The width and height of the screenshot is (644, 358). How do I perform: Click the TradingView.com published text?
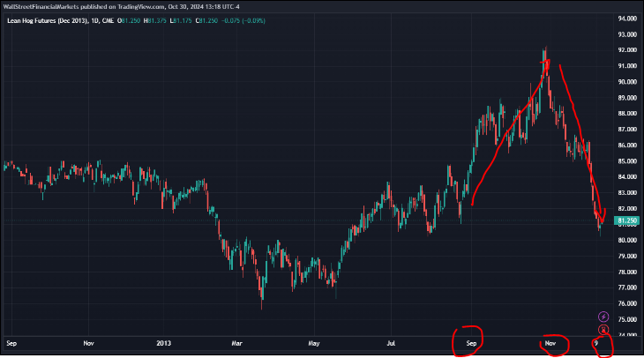tap(146, 6)
